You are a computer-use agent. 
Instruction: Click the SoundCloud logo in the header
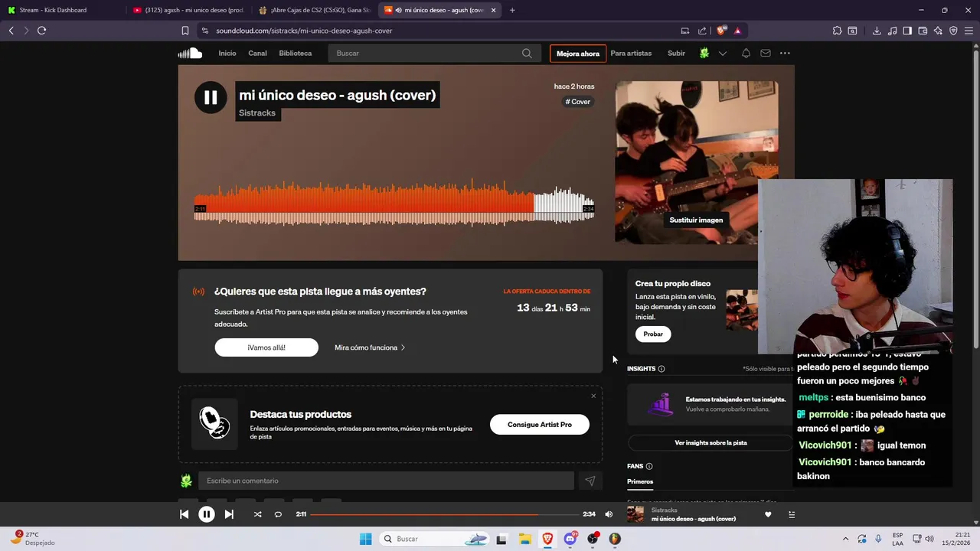190,53
